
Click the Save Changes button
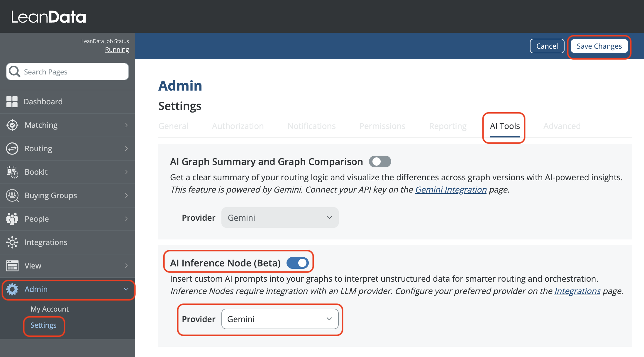pyautogui.click(x=599, y=46)
